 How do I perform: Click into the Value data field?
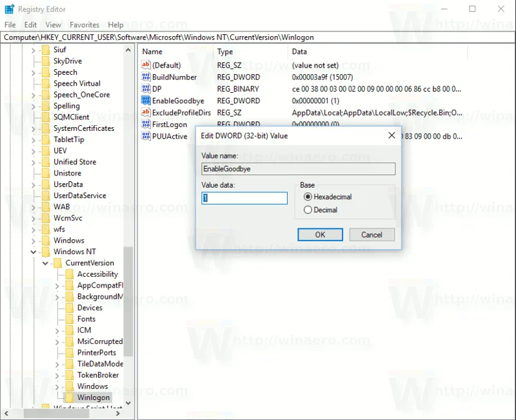click(x=244, y=198)
